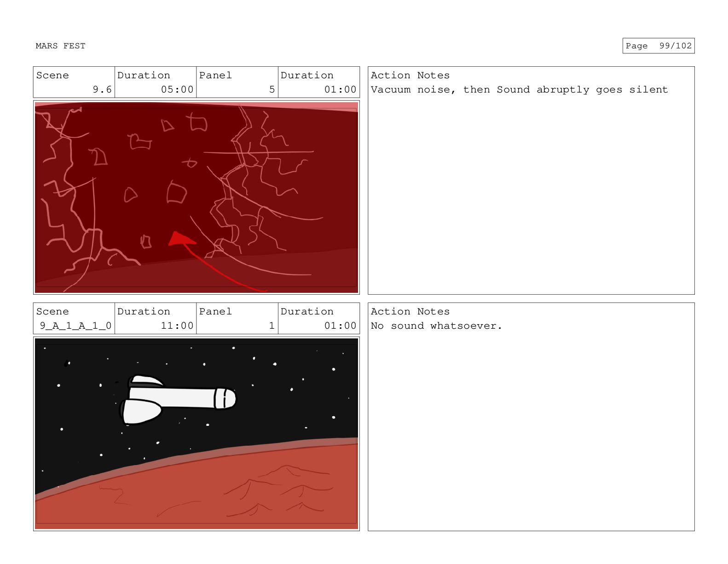Click the Page 99/102 indicator box

coord(658,46)
